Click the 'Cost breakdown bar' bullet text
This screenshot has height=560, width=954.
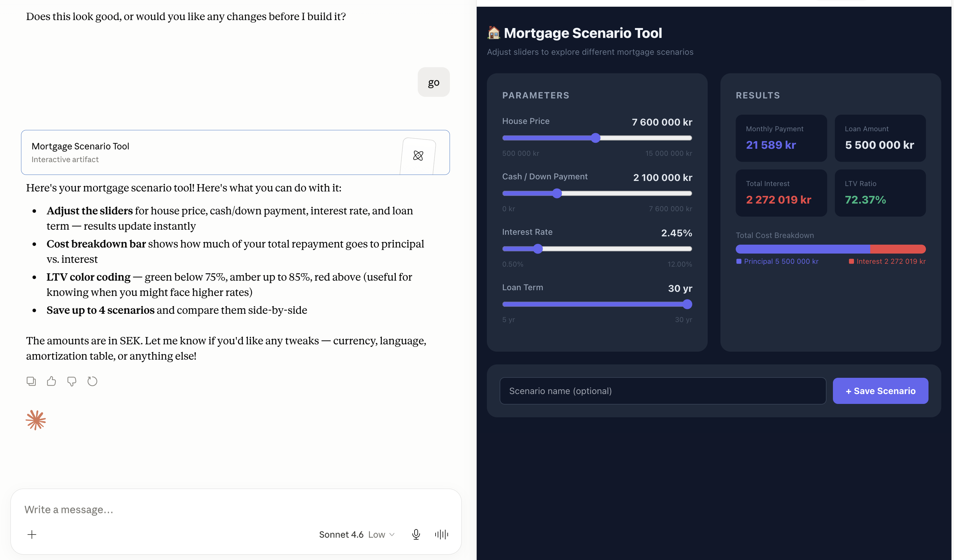coord(96,244)
